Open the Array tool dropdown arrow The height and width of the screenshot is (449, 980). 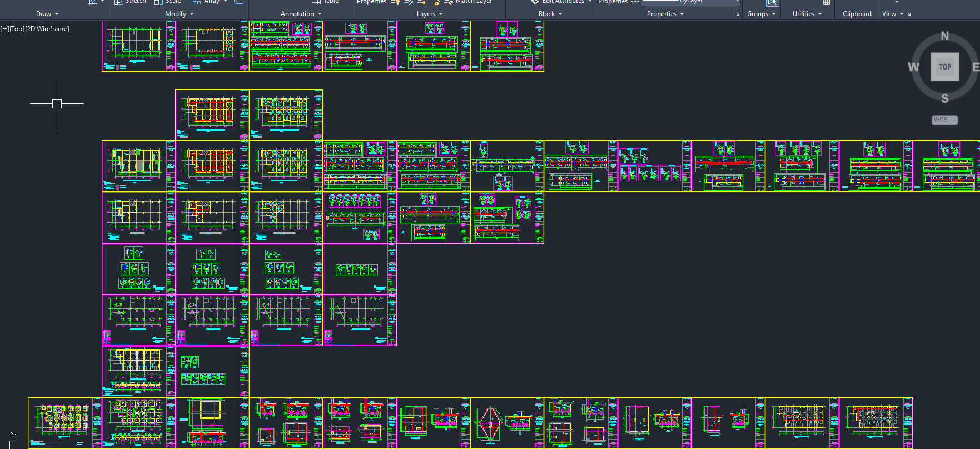[225, 2]
